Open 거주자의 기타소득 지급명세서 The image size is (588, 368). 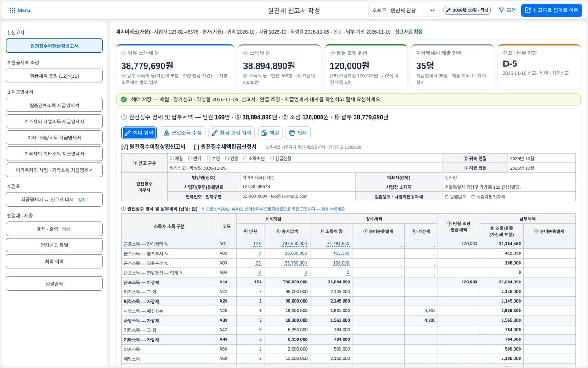(54, 154)
